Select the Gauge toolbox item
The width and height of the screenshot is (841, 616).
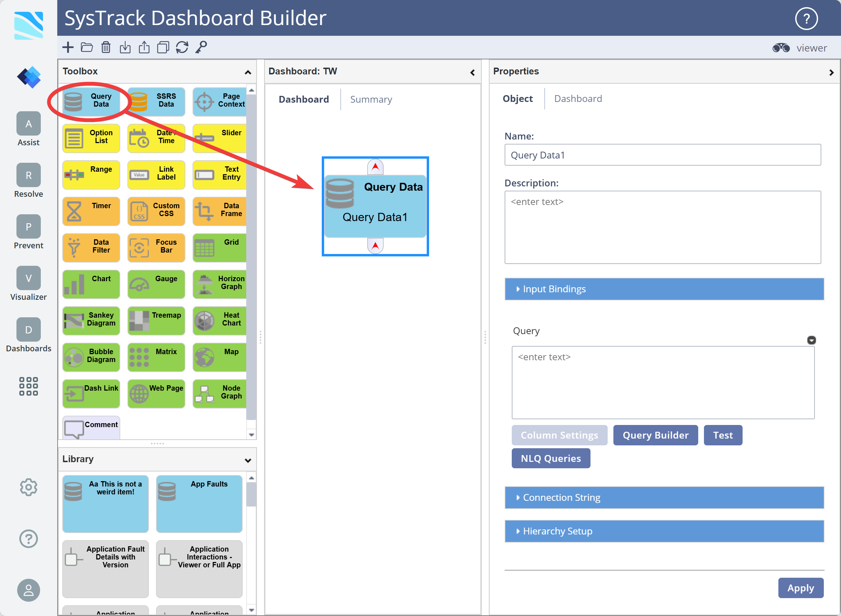coord(156,284)
